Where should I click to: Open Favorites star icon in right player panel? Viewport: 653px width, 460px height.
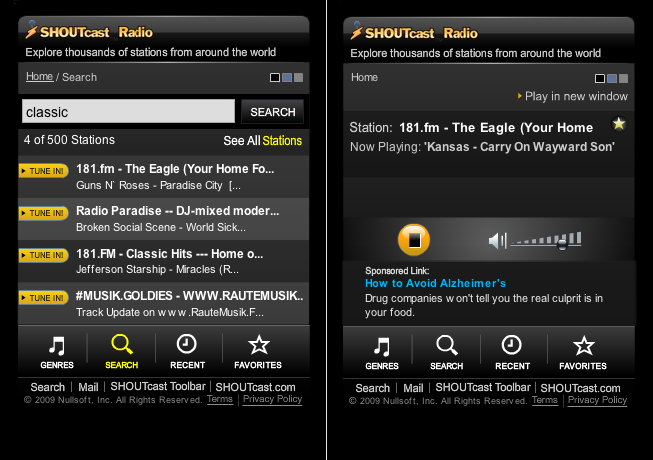point(583,353)
